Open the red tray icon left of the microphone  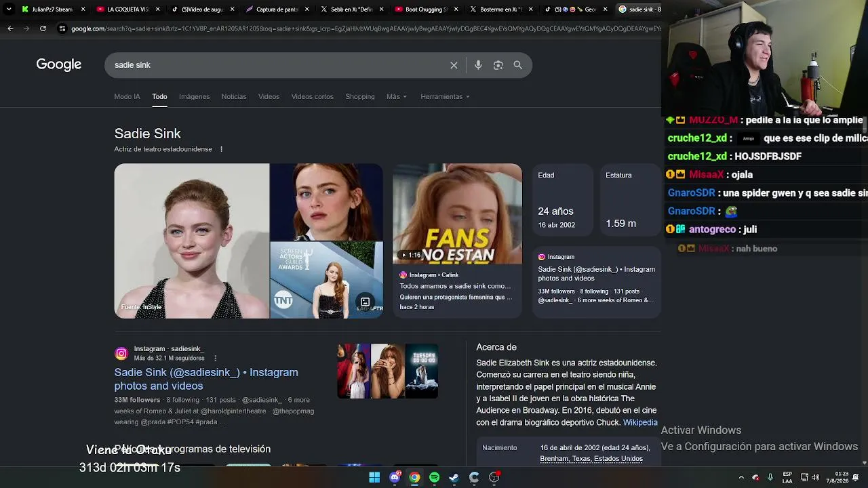coord(755,477)
